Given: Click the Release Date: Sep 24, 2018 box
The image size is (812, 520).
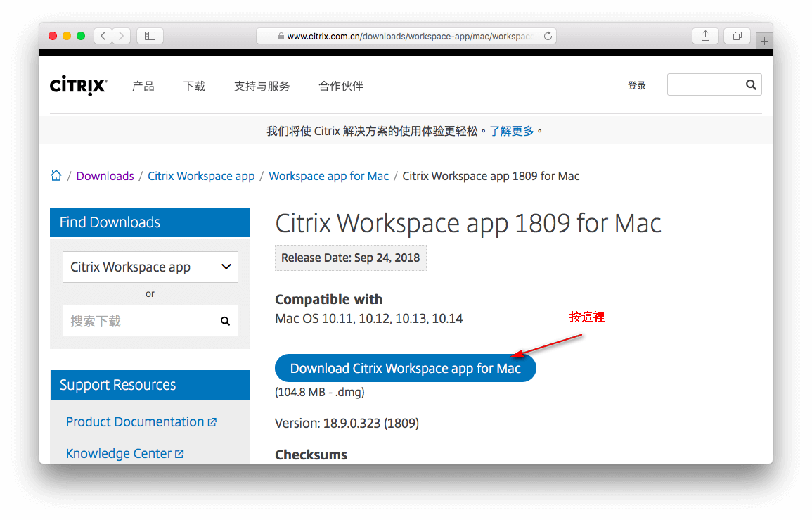Looking at the screenshot, I should [351, 258].
